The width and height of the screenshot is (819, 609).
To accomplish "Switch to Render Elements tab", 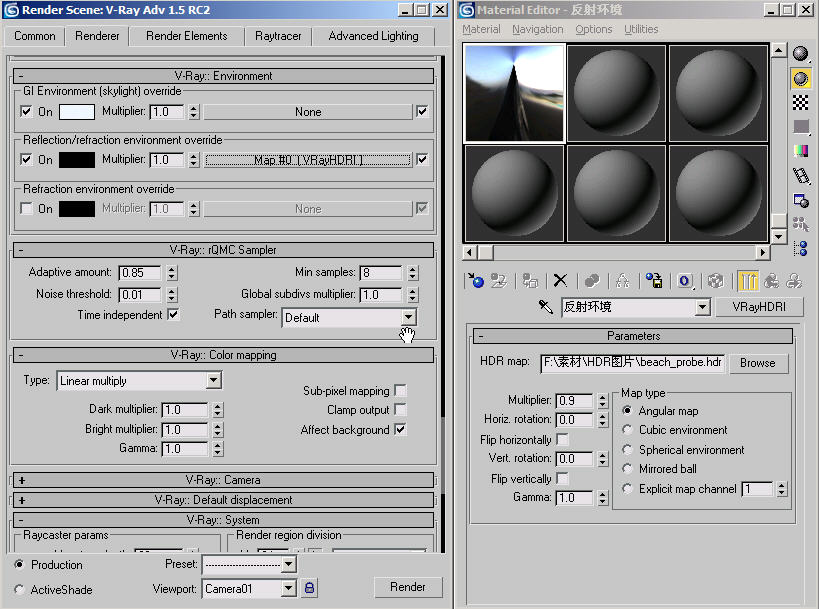I will tap(186, 36).
